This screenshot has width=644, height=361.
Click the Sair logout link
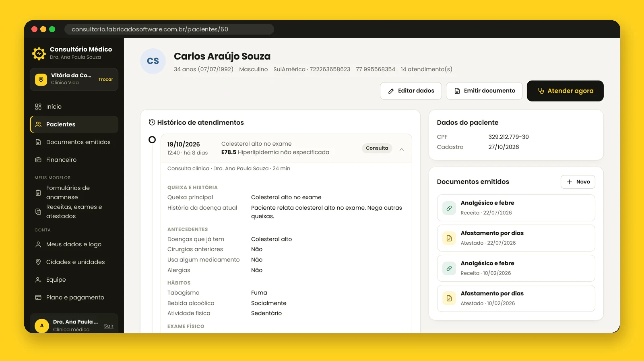pos(109,326)
